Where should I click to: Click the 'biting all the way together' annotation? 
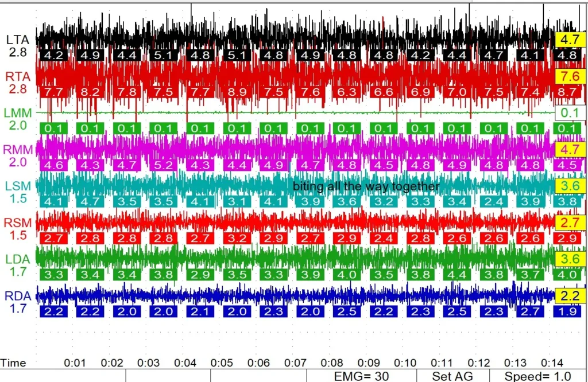click(x=366, y=186)
